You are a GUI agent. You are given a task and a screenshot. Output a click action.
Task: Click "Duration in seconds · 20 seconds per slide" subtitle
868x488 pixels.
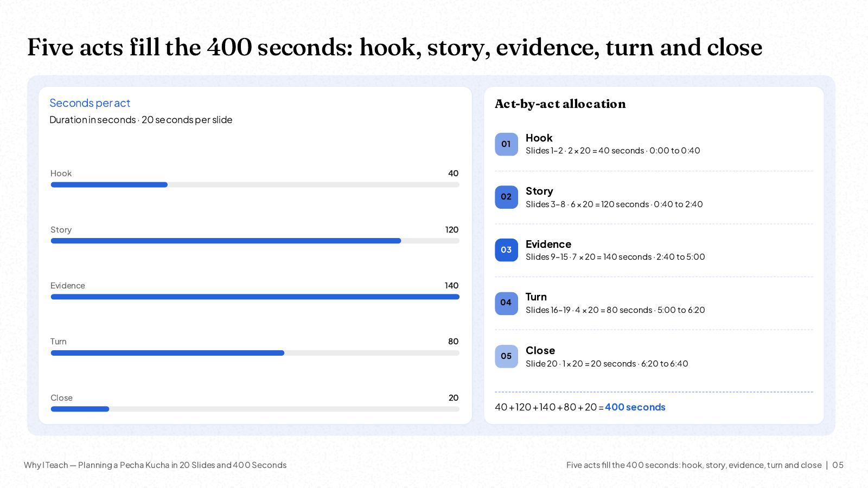(141, 120)
